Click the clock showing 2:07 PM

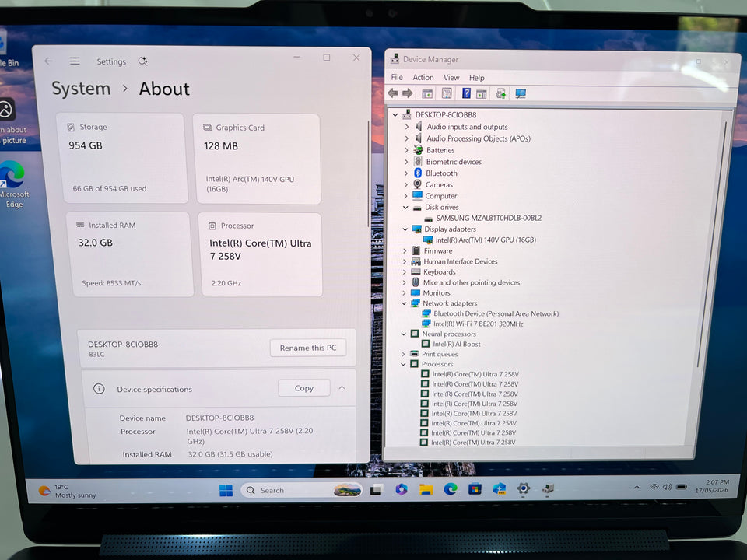coord(712,485)
